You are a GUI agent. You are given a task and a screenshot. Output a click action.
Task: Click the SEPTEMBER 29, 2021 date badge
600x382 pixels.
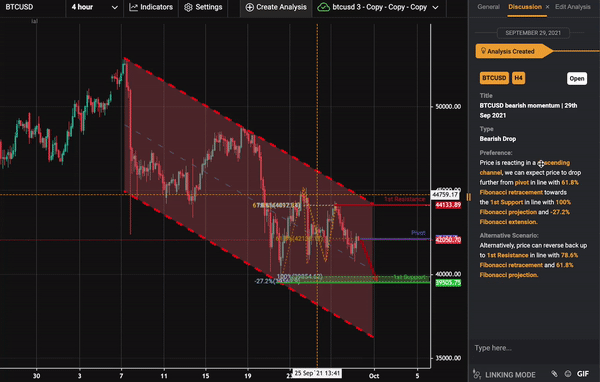point(533,33)
